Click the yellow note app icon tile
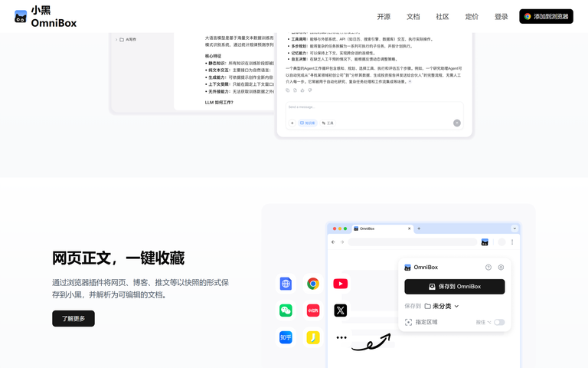The width and height of the screenshot is (588, 368). [x=313, y=337]
